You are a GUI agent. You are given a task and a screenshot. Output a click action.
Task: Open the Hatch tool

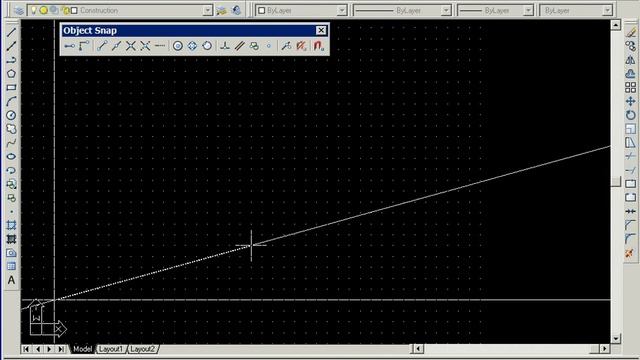point(11,225)
